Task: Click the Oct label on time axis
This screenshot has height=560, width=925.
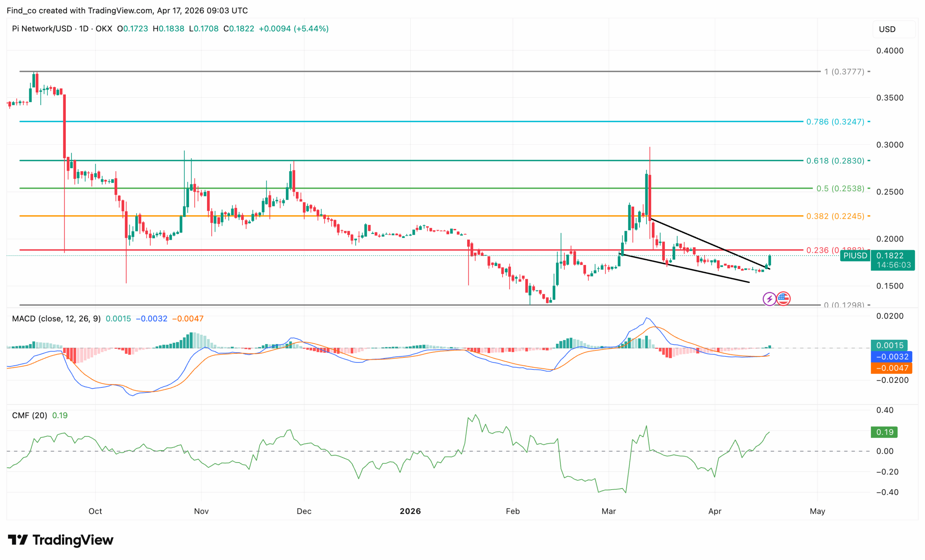Action: pos(95,512)
